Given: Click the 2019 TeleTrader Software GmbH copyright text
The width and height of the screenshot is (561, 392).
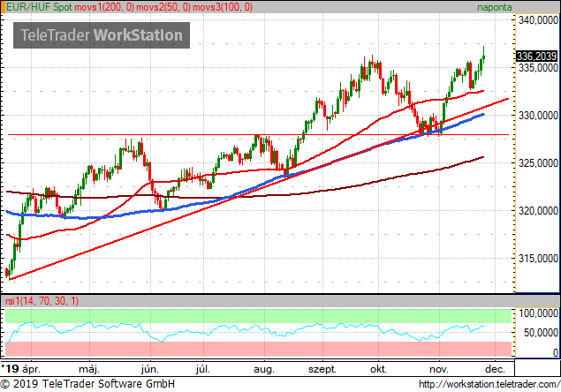Looking at the screenshot, I should click(87, 384).
